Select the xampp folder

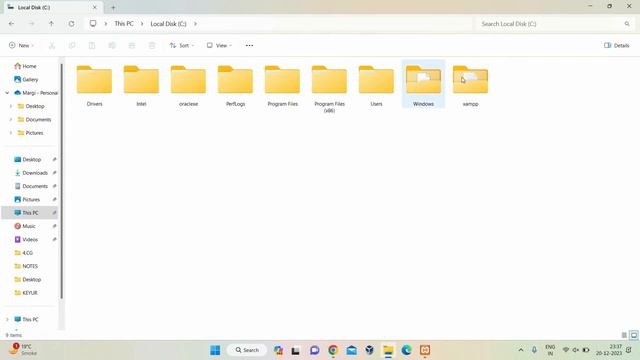(x=470, y=86)
